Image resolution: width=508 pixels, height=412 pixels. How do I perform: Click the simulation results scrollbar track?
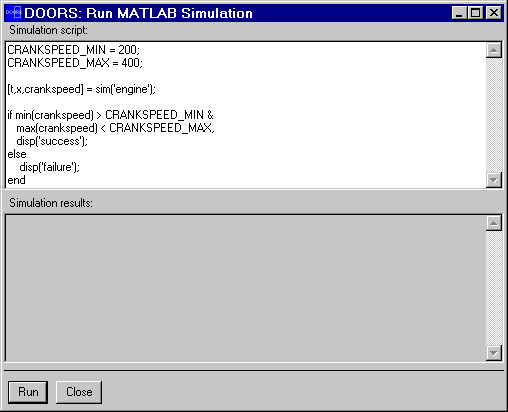point(494,288)
